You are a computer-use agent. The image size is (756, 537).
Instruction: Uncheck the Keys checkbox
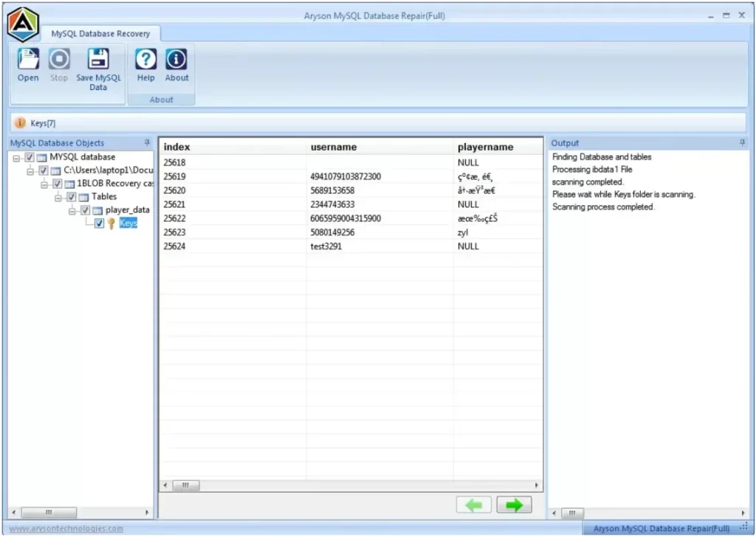point(100,223)
